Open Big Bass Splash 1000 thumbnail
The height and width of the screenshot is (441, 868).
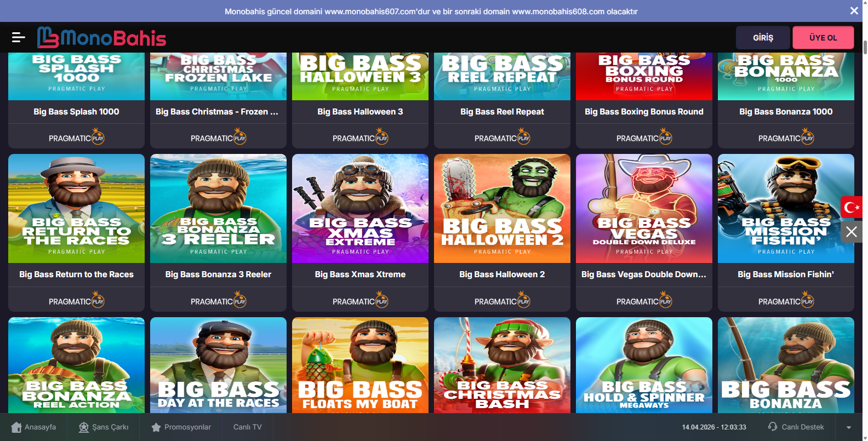click(x=76, y=76)
